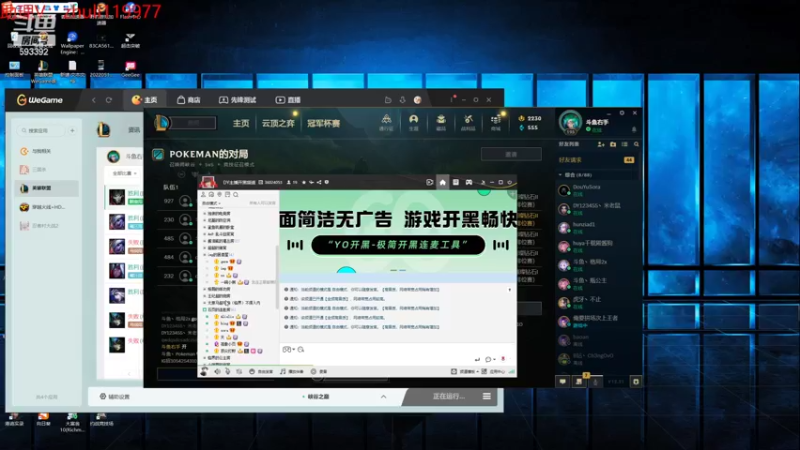Open the WeGame 先锋测试 tab
This screenshot has height=450, width=800.
pyautogui.click(x=237, y=100)
